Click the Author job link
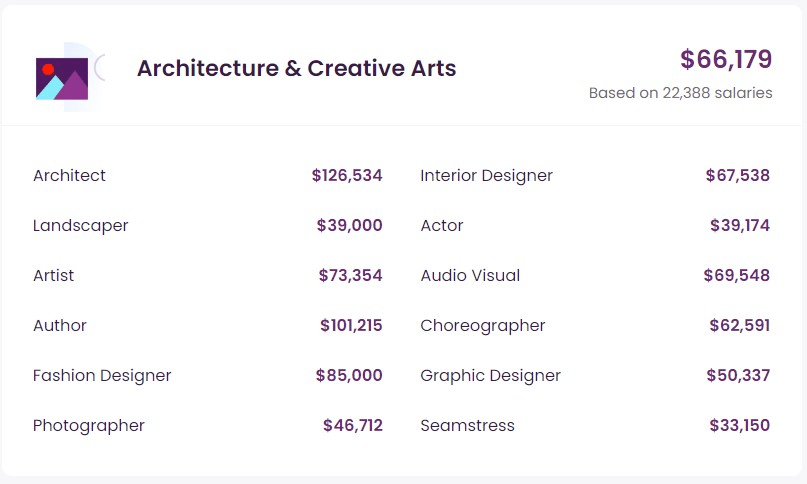807x484 pixels. (60, 326)
